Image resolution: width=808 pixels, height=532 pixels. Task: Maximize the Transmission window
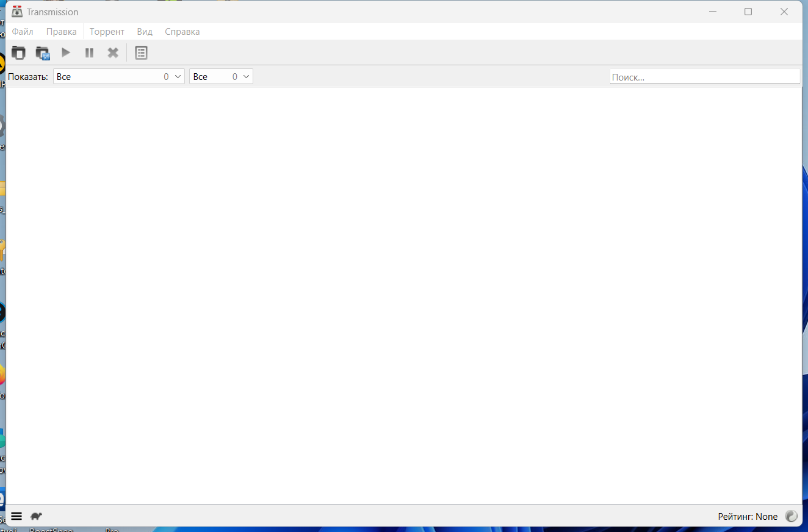point(748,12)
